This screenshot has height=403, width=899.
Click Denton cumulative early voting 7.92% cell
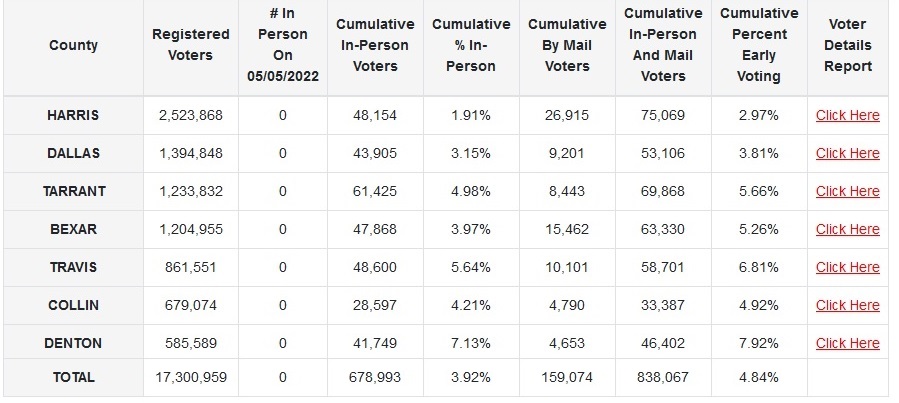[x=759, y=343]
